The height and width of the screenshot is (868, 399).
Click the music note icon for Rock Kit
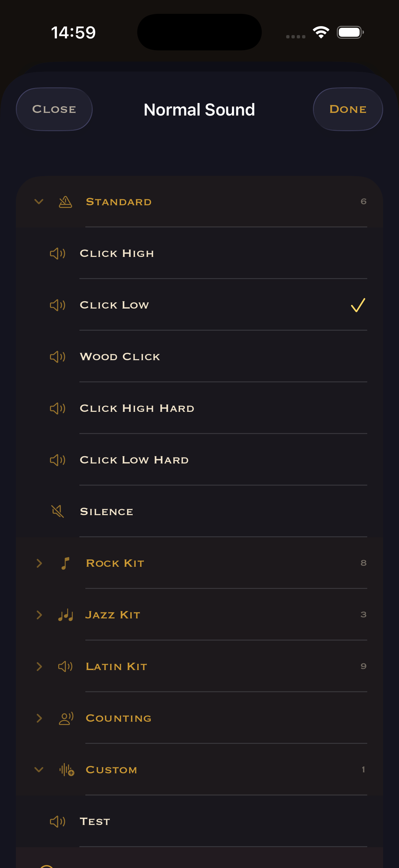[x=65, y=563]
